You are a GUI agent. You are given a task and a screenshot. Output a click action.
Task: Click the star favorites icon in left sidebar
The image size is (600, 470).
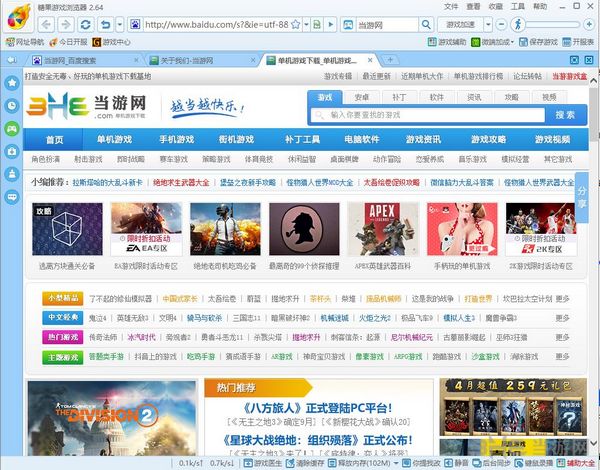[12, 82]
